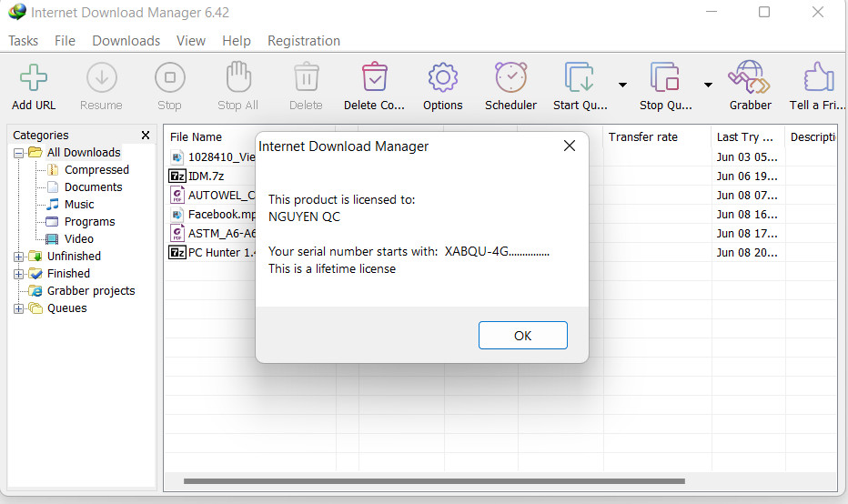Click the Stop toolbar icon
Image resolution: width=848 pixels, height=504 pixels.
(x=170, y=77)
